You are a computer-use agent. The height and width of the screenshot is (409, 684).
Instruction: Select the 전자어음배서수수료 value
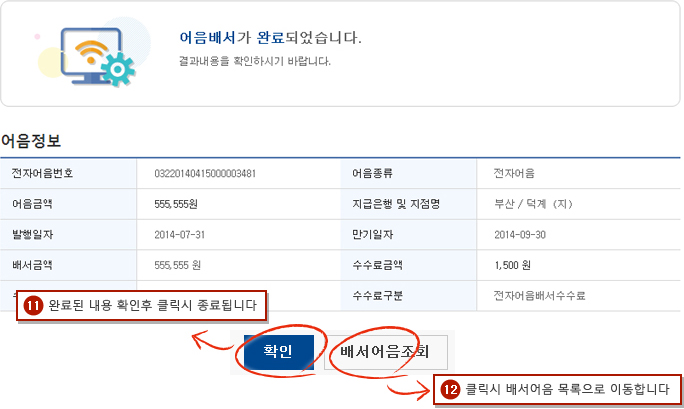coord(539,296)
